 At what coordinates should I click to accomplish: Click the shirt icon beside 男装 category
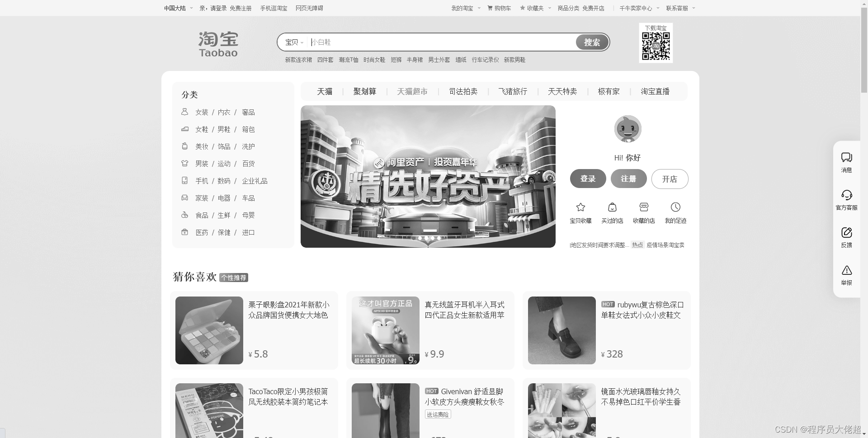(x=184, y=163)
